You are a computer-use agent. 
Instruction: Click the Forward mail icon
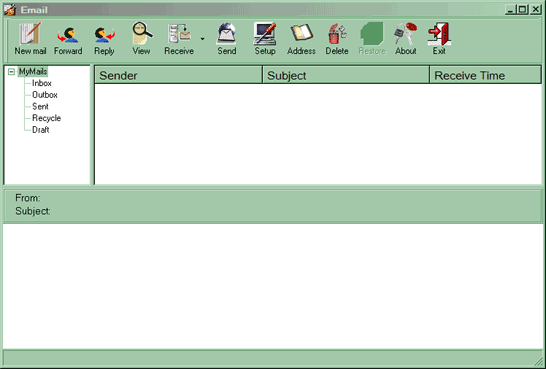68,35
